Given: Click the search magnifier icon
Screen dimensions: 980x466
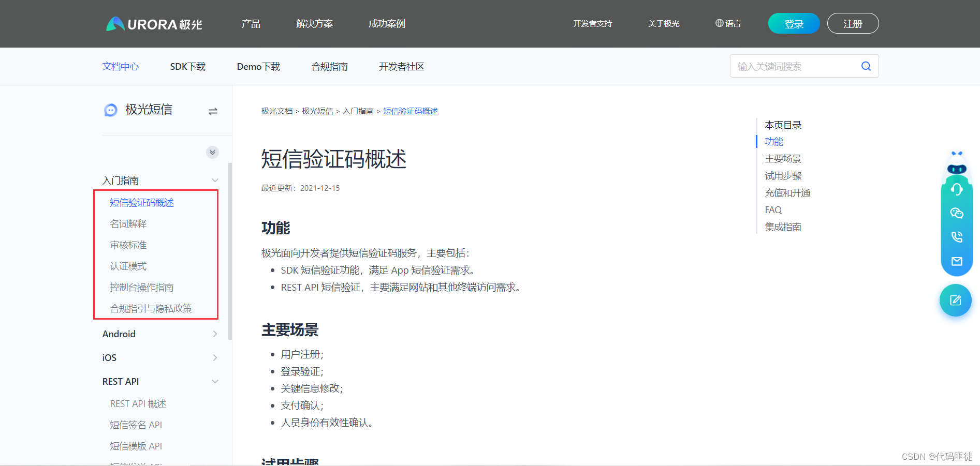Looking at the screenshot, I should point(866,66).
